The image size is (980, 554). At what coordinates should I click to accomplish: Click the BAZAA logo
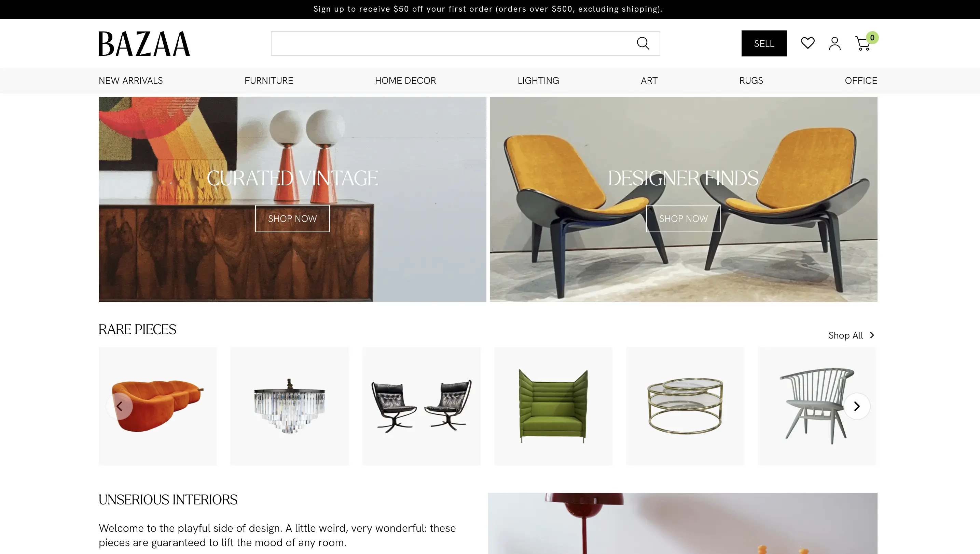tap(144, 43)
